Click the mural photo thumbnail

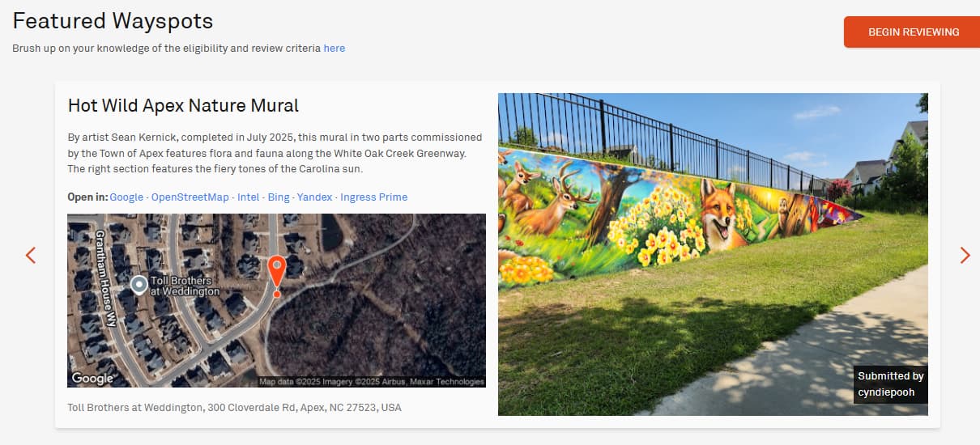[x=713, y=254]
